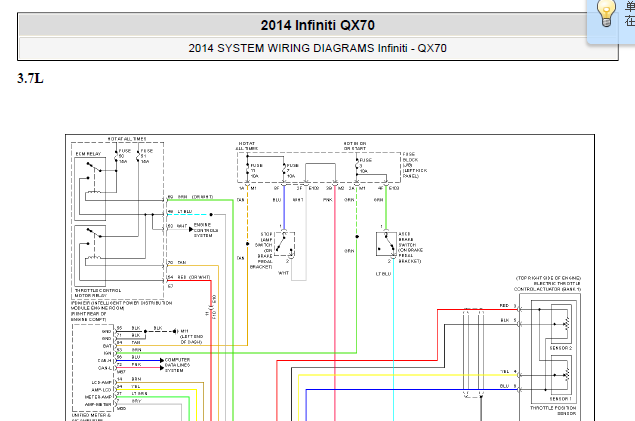The width and height of the screenshot is (635, 421).
Task: Click the Throttle Position Sensor label
Action: pyautogui.click(x=553, y=413)
